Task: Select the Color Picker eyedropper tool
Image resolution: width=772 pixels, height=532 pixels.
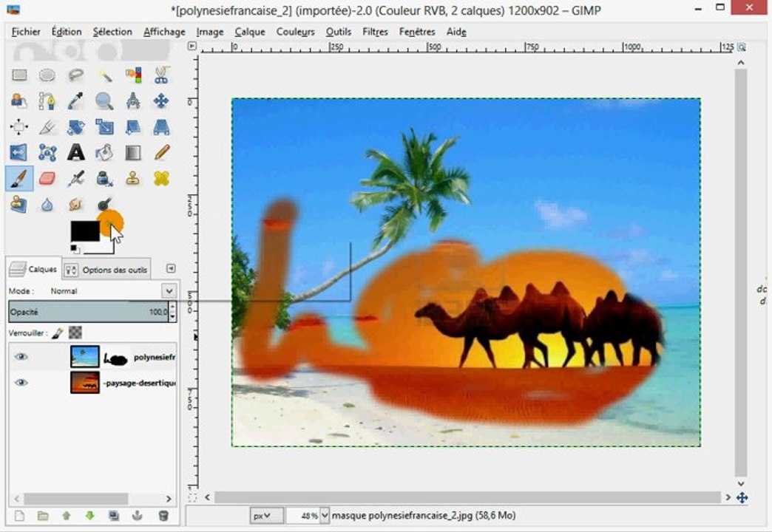Action: pos(76,101)
